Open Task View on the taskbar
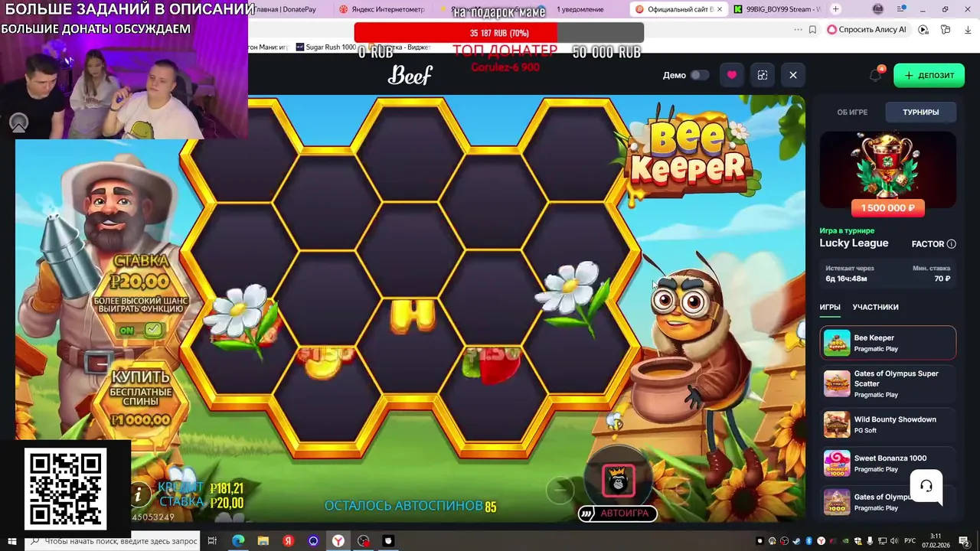The height and width of the screenshot is (551, 980). (213, 541)
